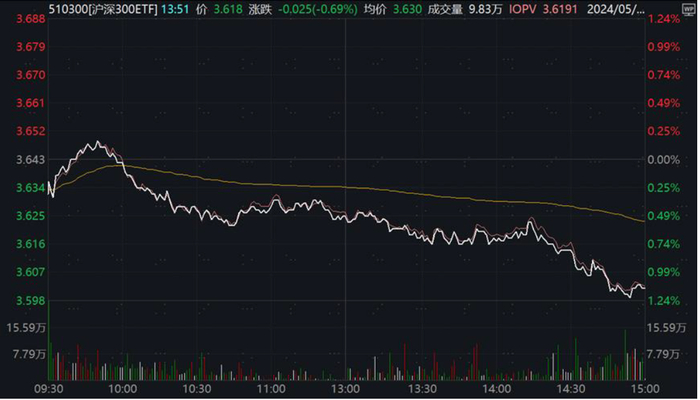The height and width of the screenshot is (400, 700).
Task: Click the 成交量 volume value 9.83万
Action: (x=485, y=9)
